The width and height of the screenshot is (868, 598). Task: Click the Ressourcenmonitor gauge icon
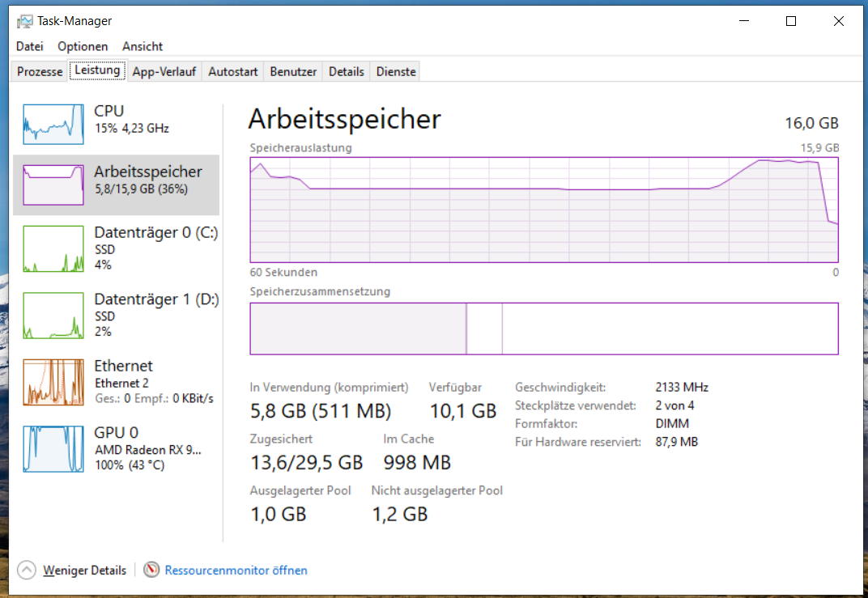click(x=151, y=570)
